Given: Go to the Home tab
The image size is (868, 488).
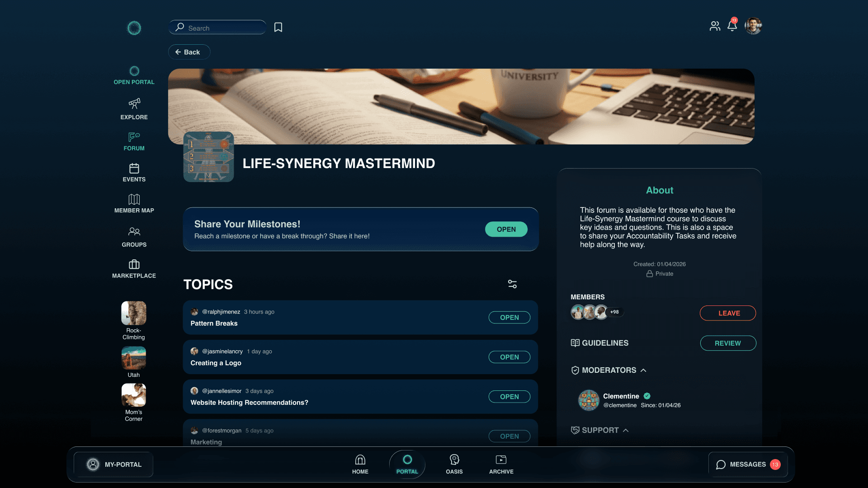Looking at the screenshot, I should click(x=360, y=464).
